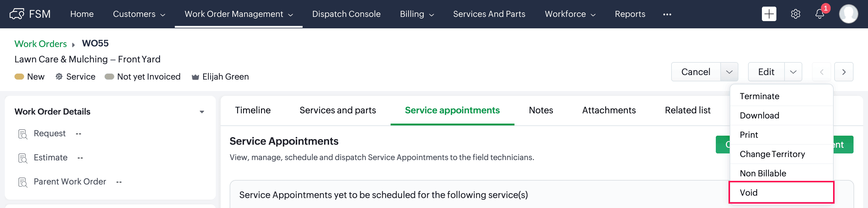Expand the Cancel button dropdown arrow
868x208 pixels.
(x=729, y=72)
